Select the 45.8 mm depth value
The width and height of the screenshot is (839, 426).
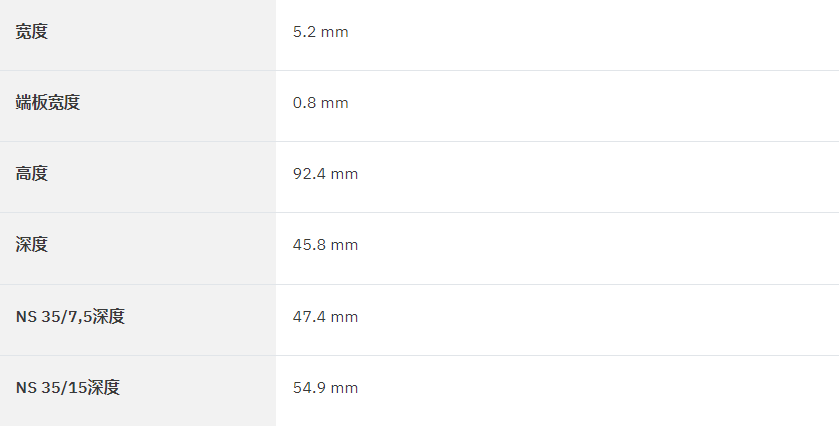(325, 245)
